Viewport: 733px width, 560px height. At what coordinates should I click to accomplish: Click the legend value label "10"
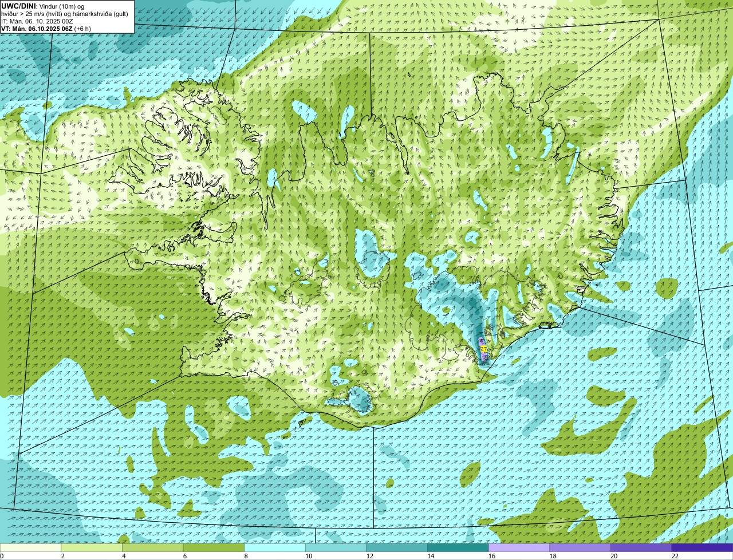pyautogui.click(x=309, y=556)
